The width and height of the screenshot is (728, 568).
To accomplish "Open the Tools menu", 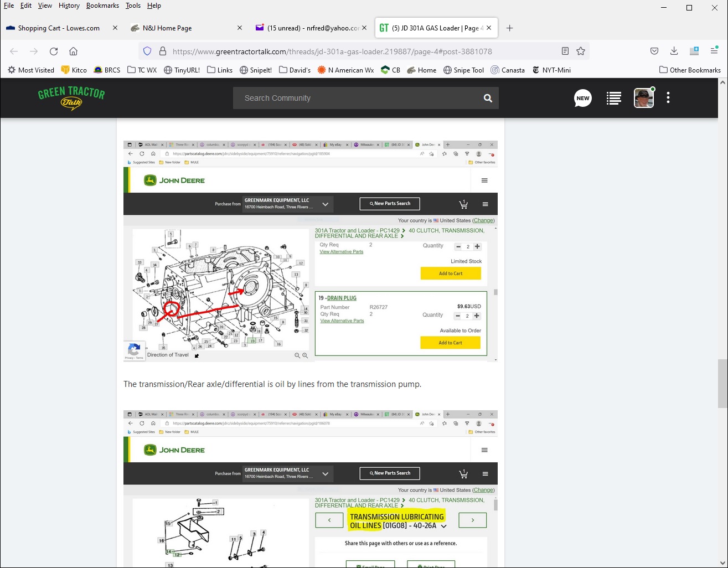I will [x=133, y=6].
